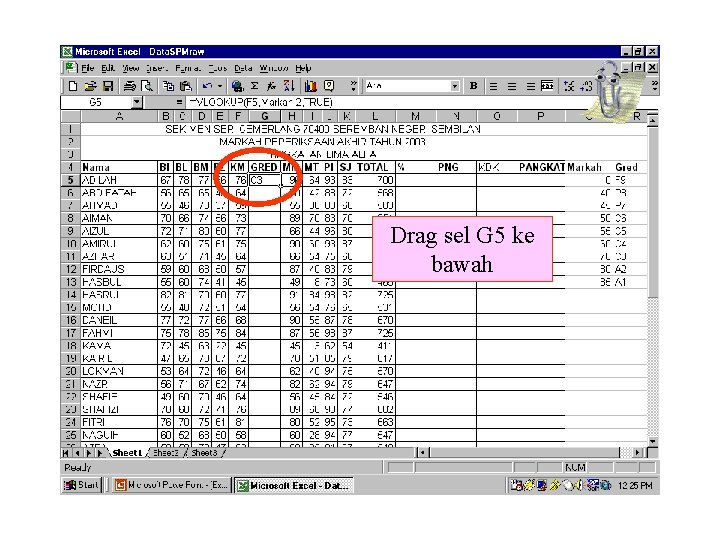Expand More Buttons chevron beside Font box
Screen dimensions: 720x540
tap(353, 86)
